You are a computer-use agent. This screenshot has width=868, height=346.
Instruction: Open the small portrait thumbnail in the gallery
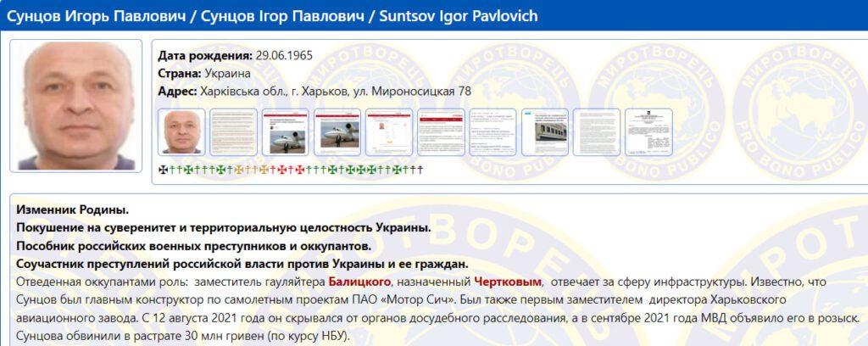181,131
